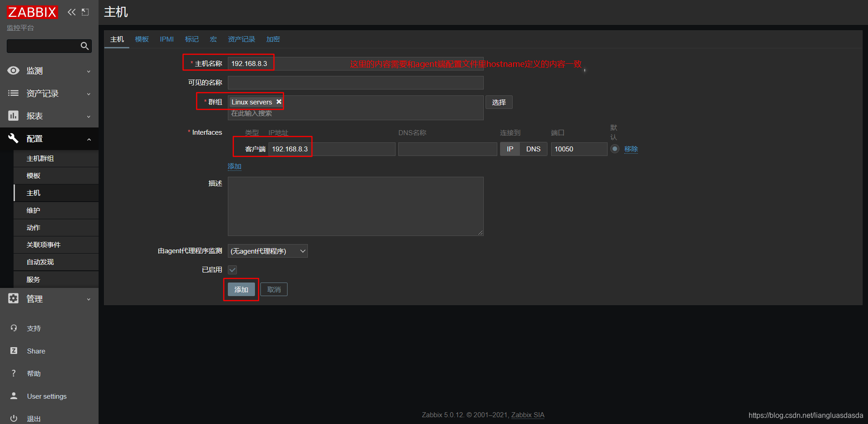Image resolution: width=868 pixels, height=424 pixels.
Task: Open 动作 in sidebar
Action: tap(56, 227)
